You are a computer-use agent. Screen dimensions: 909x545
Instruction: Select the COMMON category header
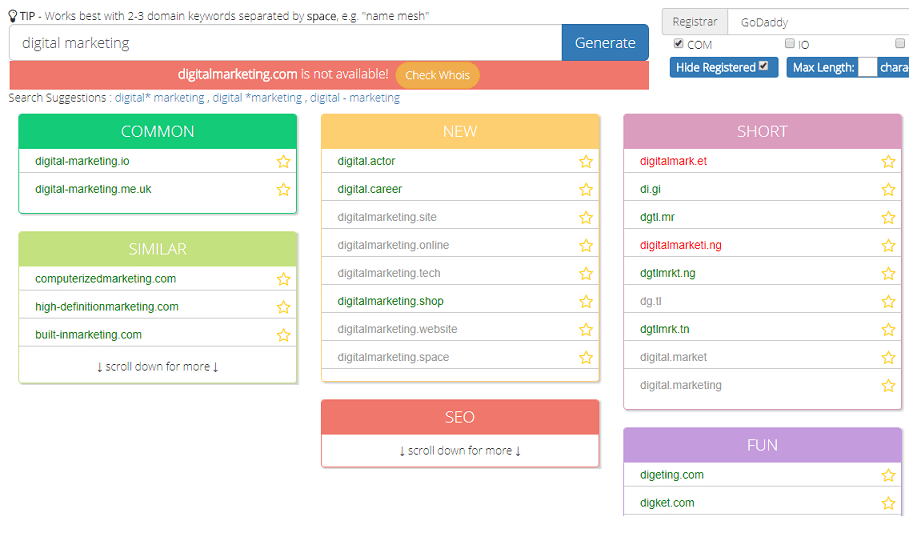pyautogui.click(x=158, y=132)
